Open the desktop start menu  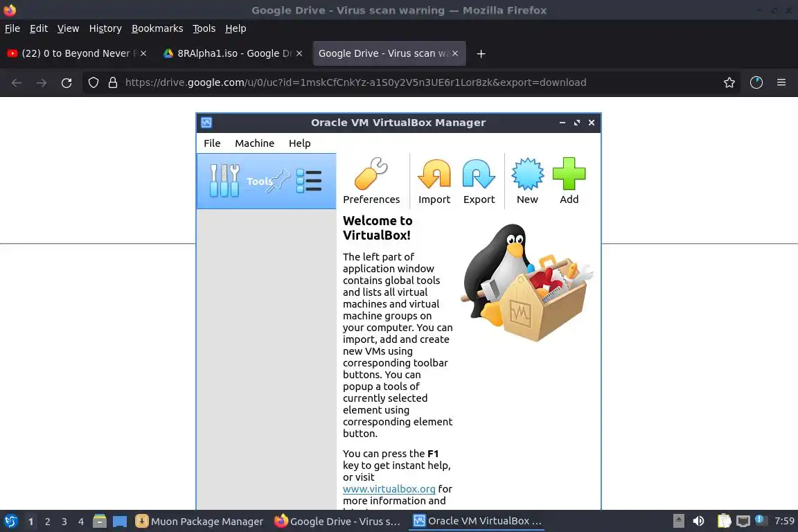pyautogui.click(x=10, y=522)
